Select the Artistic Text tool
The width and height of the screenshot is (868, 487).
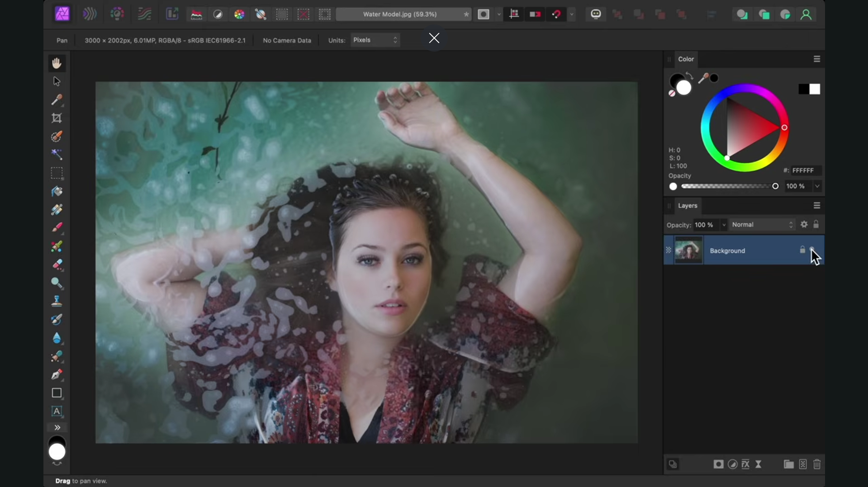tap(57, 411)
